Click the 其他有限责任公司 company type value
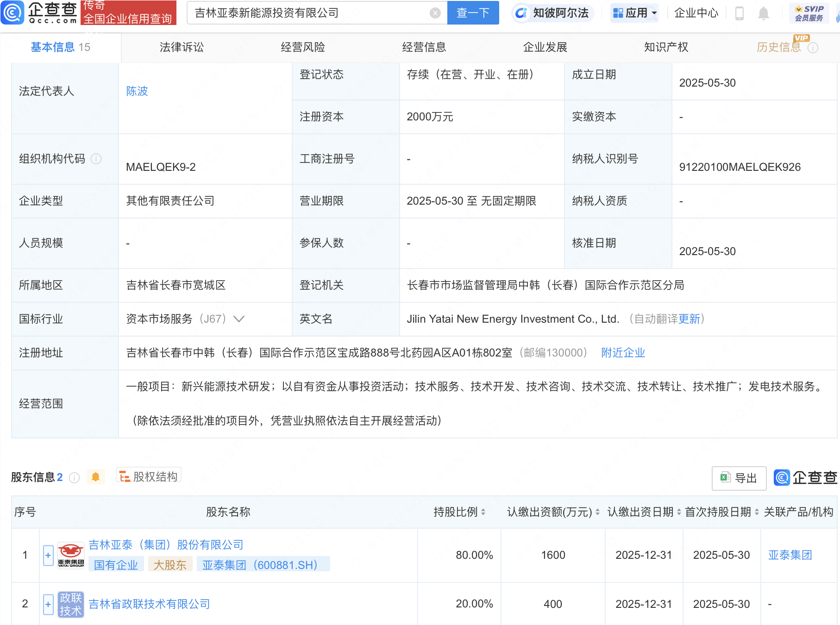This screenshot has width=840, height=625. click(x=170, y=201)
